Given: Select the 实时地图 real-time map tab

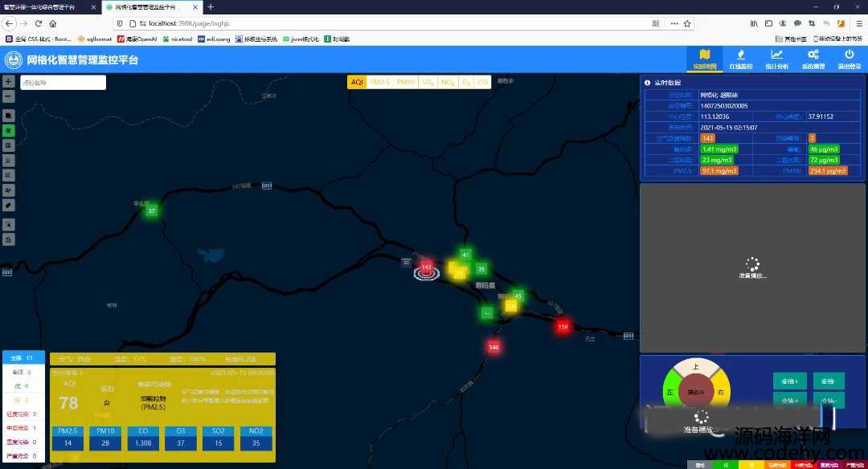Looking at the screenshot, I should click(704, 59).
